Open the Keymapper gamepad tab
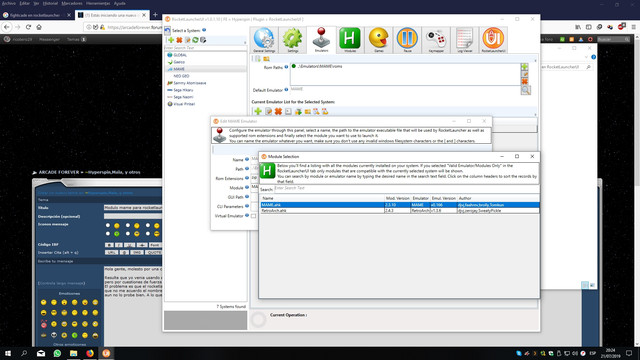The image size is (640, 360). pyautogui.click(x=436, y=40)
